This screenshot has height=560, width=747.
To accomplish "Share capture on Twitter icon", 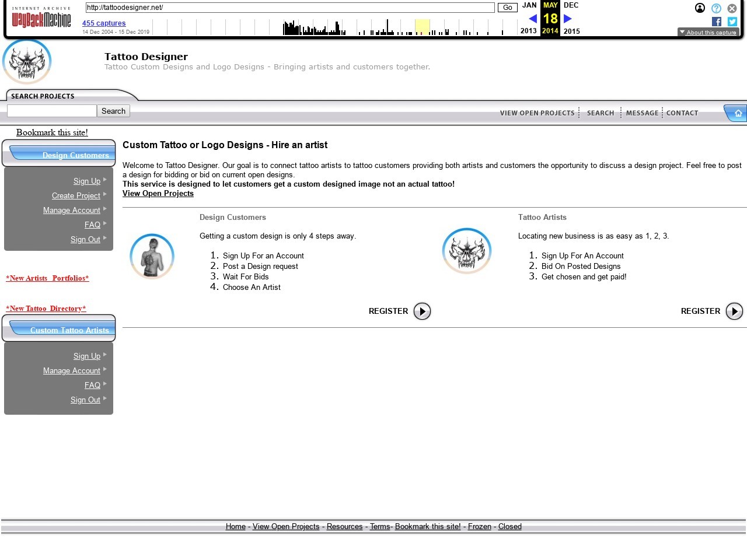I will pyautogui.click(x=732, y=22).
